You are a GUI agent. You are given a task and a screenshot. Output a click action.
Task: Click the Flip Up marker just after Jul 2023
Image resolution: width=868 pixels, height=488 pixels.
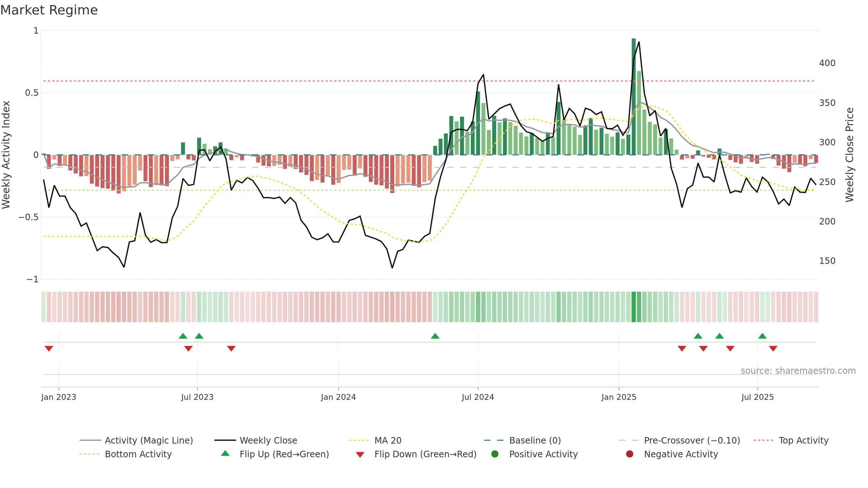pos(199,336)
